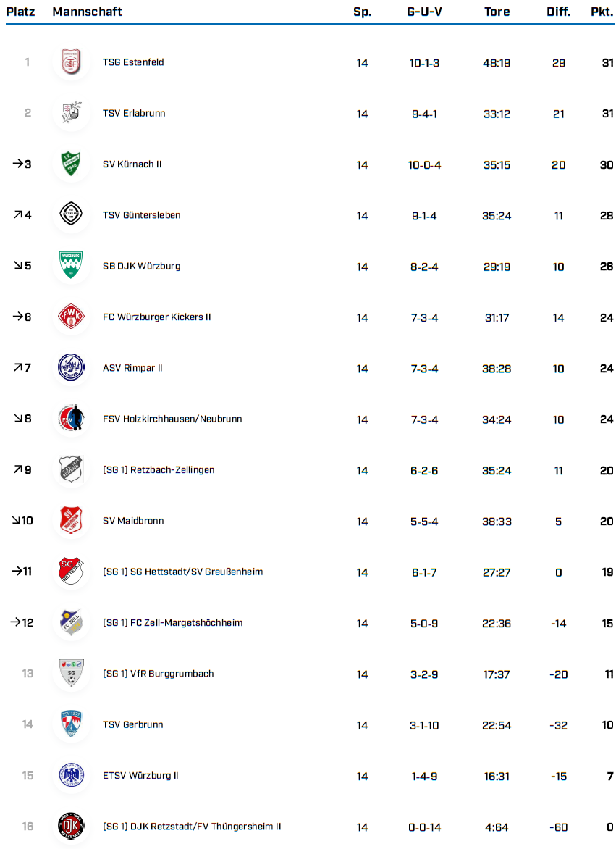The width and height of the screenshot is (616, 849).
Task: Select the TSV Gerbrunn club crest
Action: 72,724
